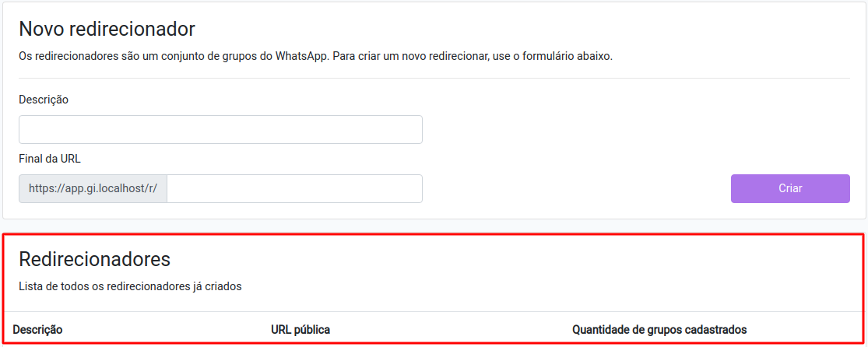Click 'Lista de todos os redirecionadores já criados'

(130, 286)
